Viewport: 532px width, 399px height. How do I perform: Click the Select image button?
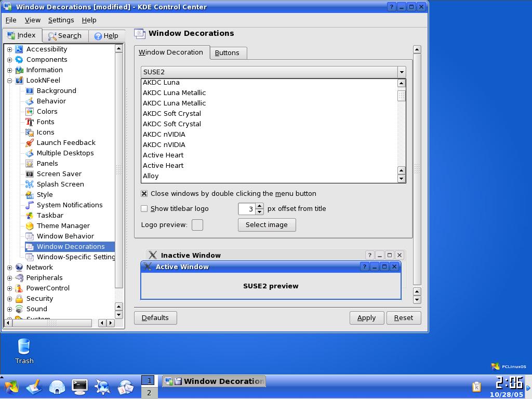pyautogui.click(x=267, y=225)
